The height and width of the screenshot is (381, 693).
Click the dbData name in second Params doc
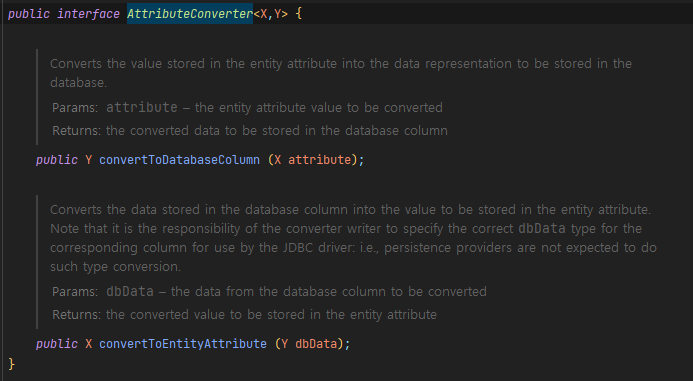(130, 291)
